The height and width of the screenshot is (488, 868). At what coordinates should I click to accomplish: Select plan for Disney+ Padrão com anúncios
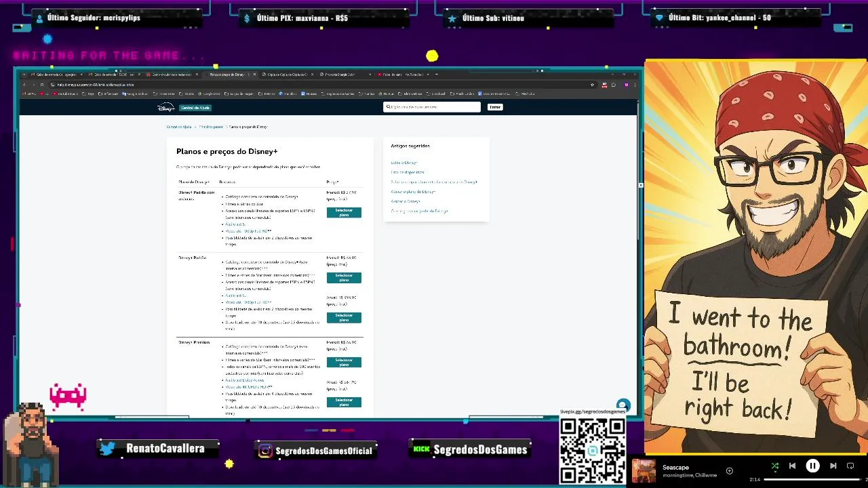pos(344,212)
